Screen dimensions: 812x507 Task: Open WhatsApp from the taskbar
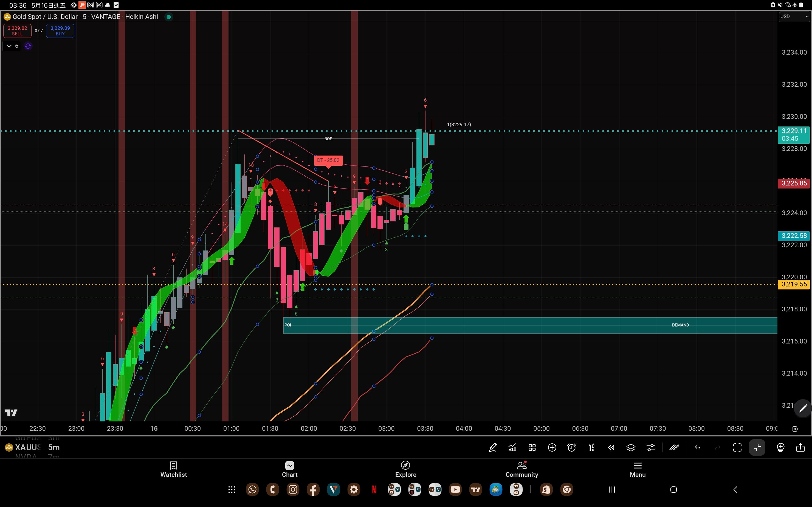252,489
